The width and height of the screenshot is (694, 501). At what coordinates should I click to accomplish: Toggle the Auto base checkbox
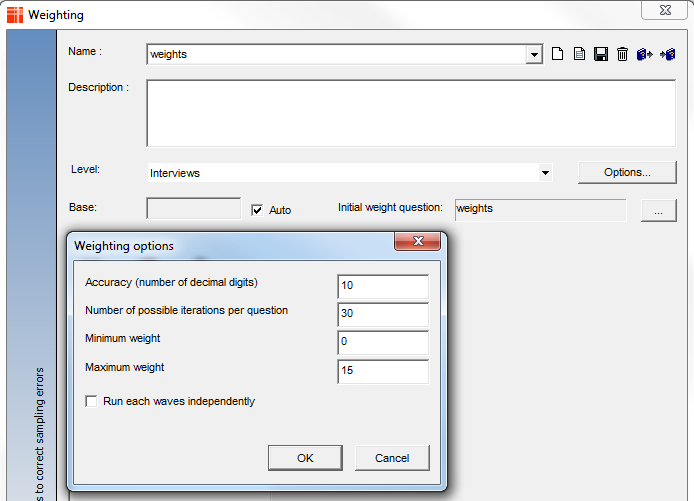pos(257,210)
